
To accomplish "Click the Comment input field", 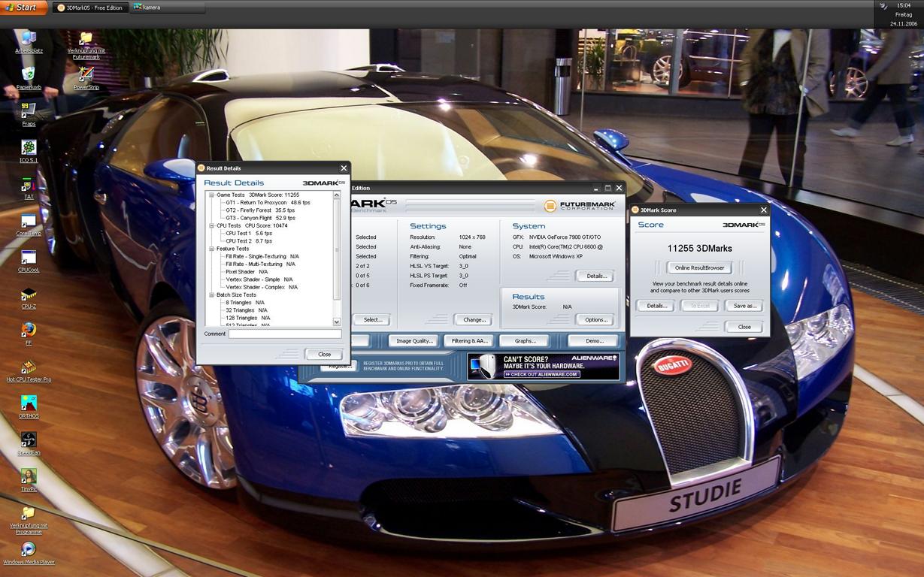I will (285, 334).
